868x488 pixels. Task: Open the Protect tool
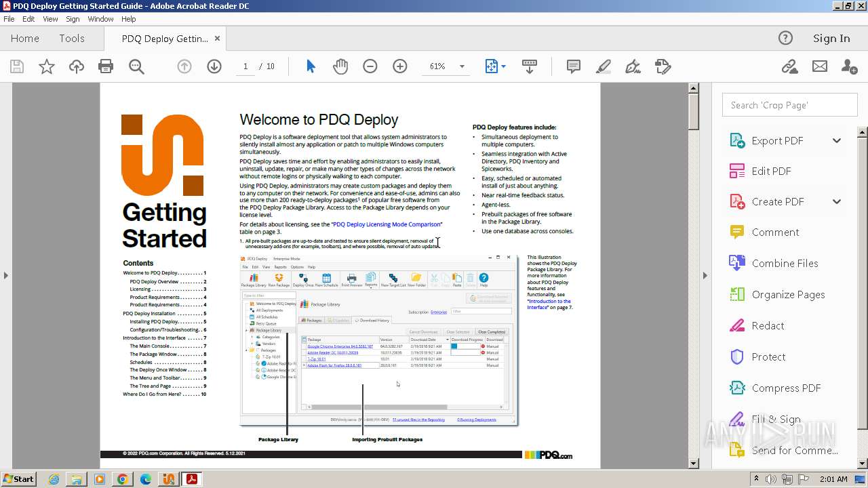point(768,357)
